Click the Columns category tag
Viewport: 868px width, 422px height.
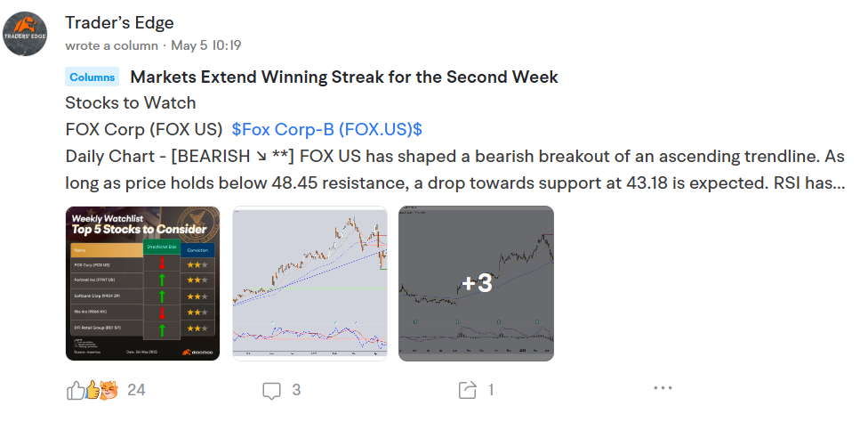point(92,77)
